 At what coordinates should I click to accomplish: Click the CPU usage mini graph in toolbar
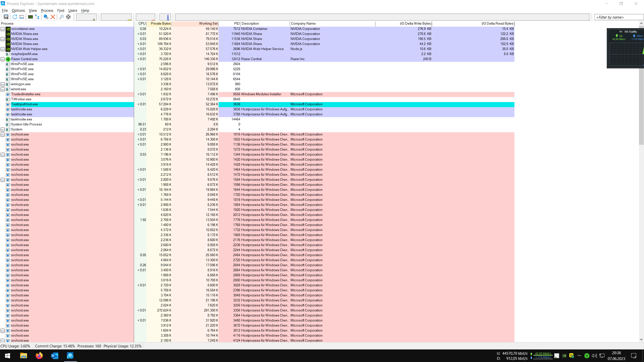pyautogui.click(x=86, y=17)
